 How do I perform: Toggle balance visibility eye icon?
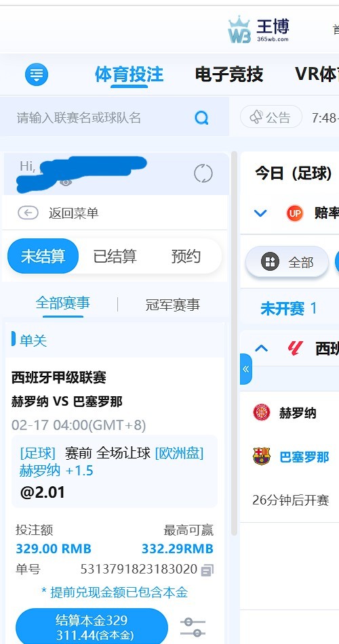click(65, 182)
